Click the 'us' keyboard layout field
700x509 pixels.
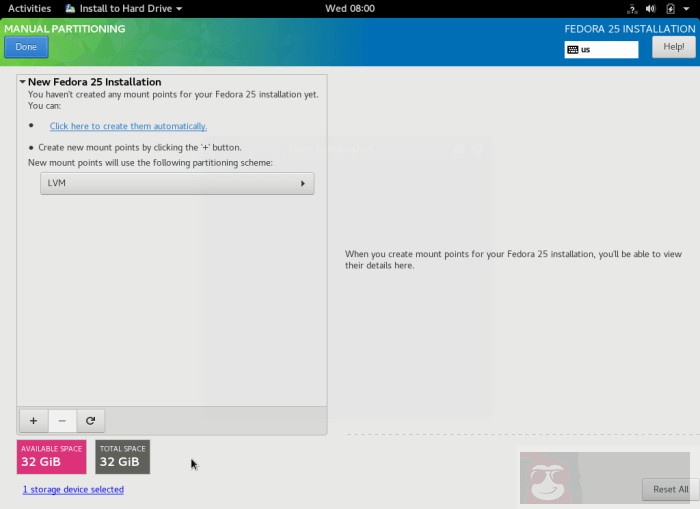pyautogui.click(x=601, y=50)
